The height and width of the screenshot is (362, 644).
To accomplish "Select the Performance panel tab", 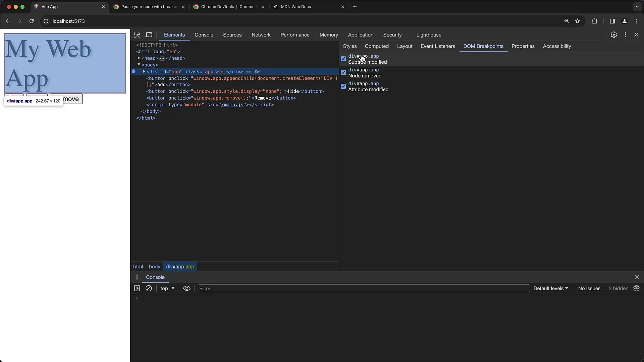I will 295,35.
